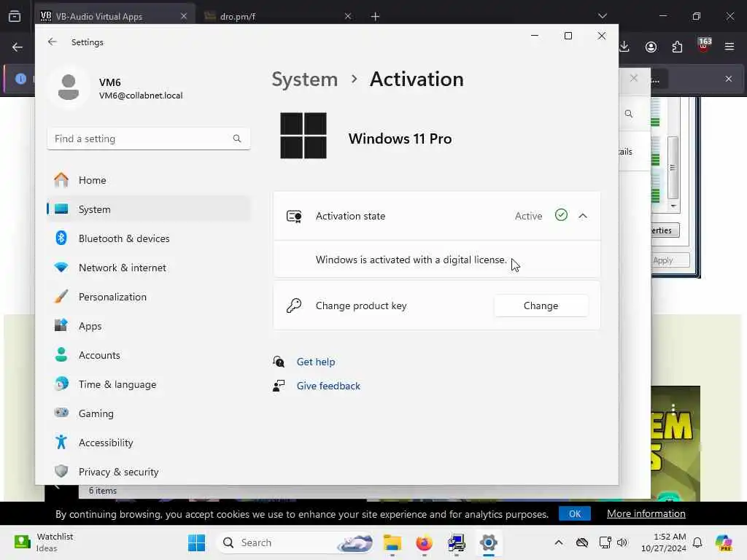Open notification bell in taskbar

[x=697, y=542]
